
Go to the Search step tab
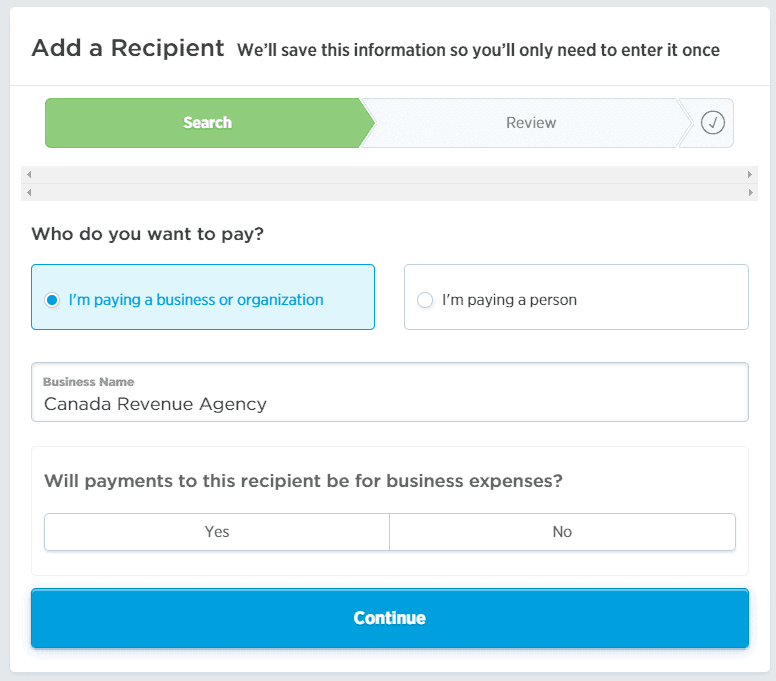pos(207,123)
